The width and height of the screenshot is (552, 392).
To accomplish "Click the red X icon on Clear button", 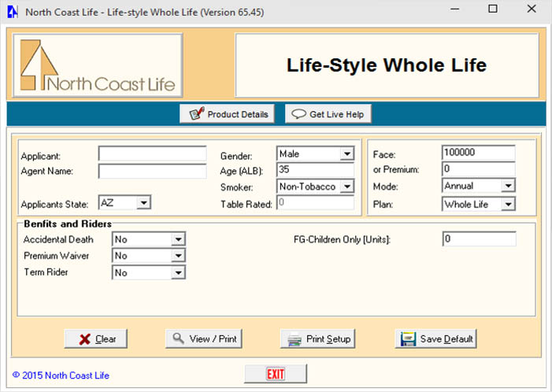I will pyautogui.click(x=85, y=339).
